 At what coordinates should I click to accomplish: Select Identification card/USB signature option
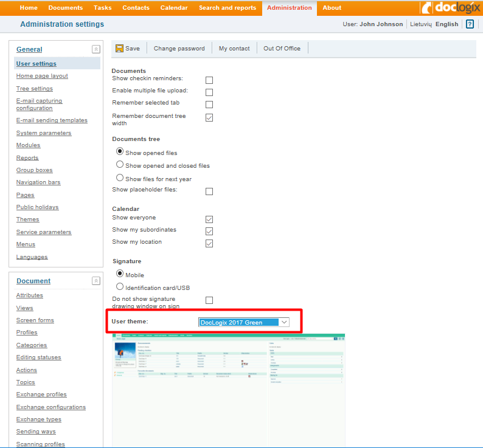pos(120,286)
